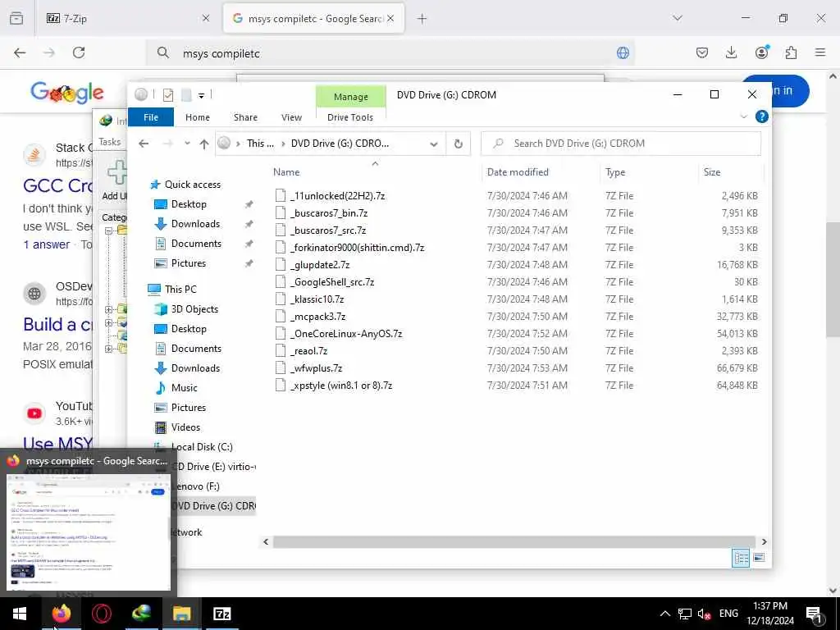Open 3D Objects in navigation pane
This screenshot has width=840, height=630.
194,309
